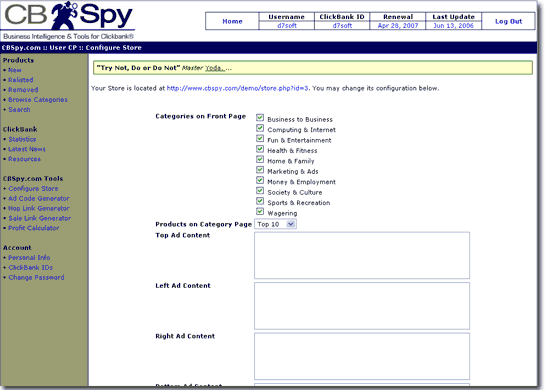This screenshot has height=390, width=545.
Task: Open the Ad Code Generator tool
Action: 39,198
